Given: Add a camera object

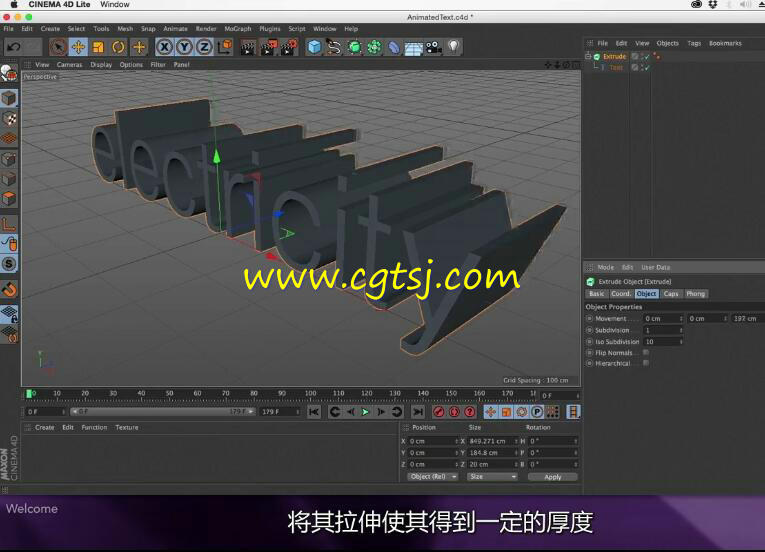Looking at the screenshot, I should point(434,47).
